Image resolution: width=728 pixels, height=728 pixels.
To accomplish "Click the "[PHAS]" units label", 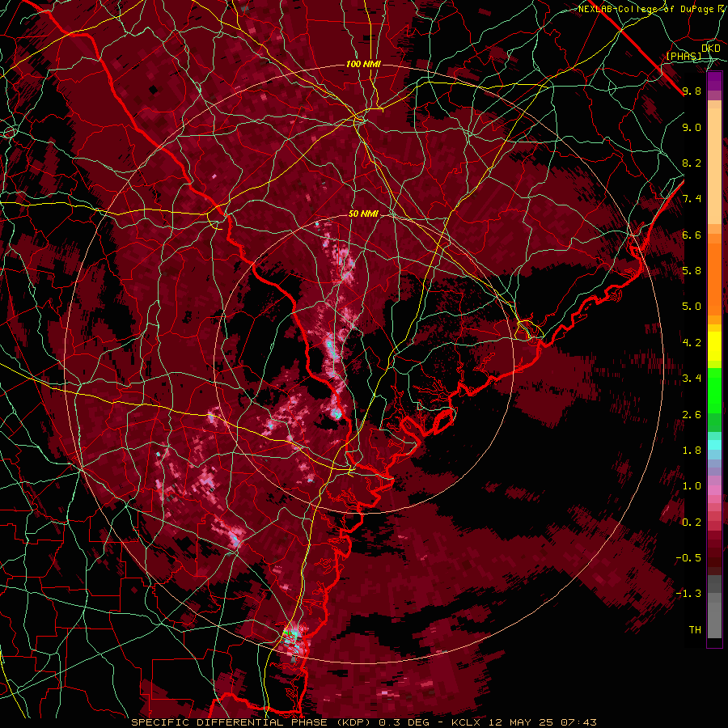I will (684, 56).
